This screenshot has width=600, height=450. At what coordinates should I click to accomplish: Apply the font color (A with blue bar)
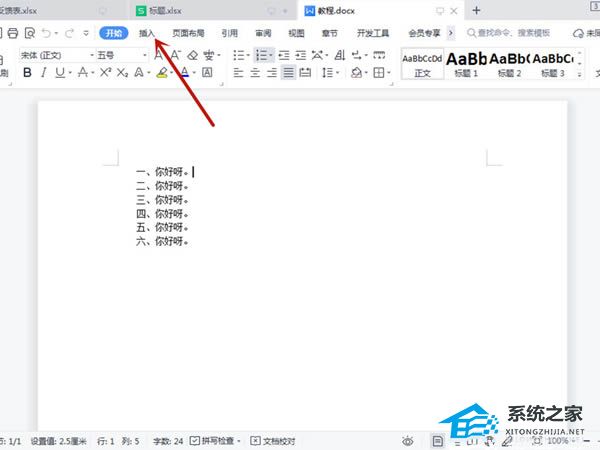point(185,72)
